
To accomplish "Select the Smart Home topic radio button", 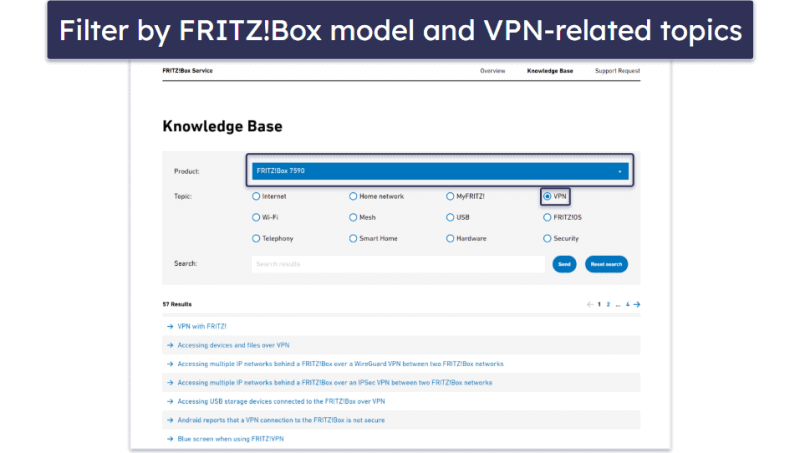I will pyautogui.click(x=353, y=238).
